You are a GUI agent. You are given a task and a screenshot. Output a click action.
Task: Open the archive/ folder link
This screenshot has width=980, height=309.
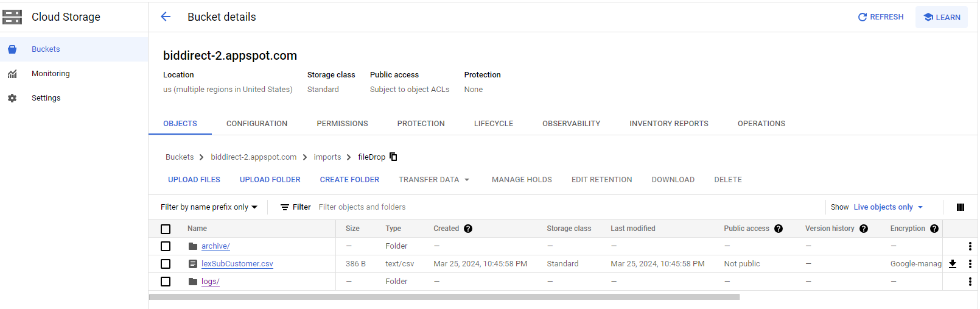pos(215,246)
